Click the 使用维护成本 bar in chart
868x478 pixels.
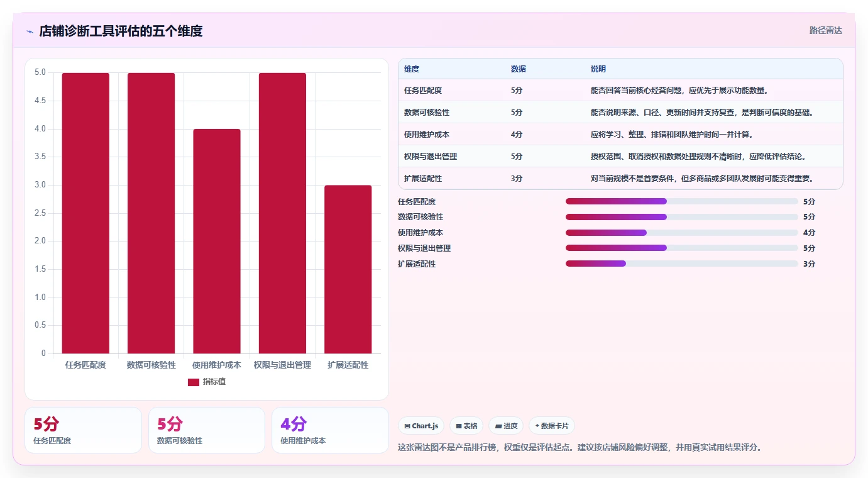click(217, 242)
